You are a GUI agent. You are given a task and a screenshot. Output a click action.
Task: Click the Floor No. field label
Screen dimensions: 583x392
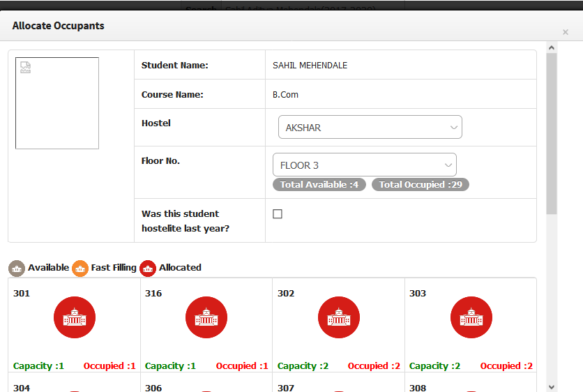(160, 160)
